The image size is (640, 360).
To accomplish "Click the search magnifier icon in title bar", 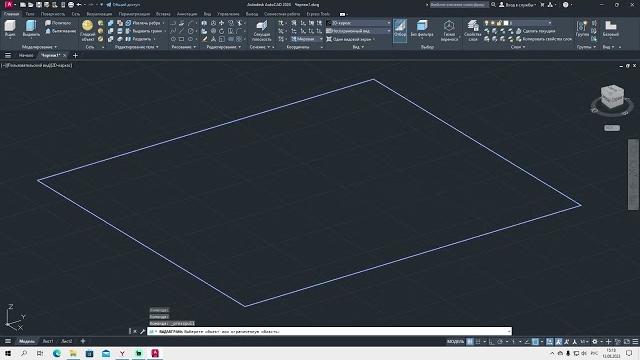I will point(493,4).
